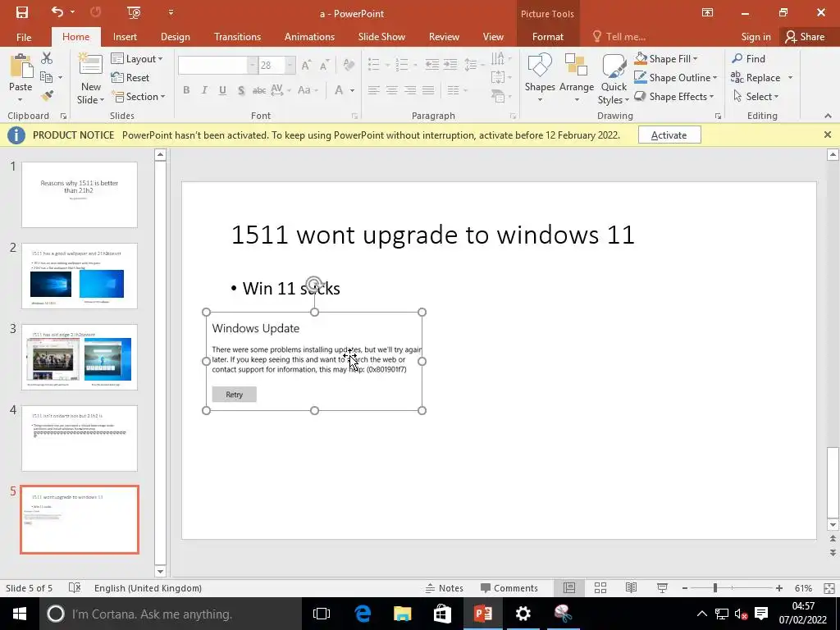
Task: Toggle the Notes pane from the status bar
Action: [444, 587]
